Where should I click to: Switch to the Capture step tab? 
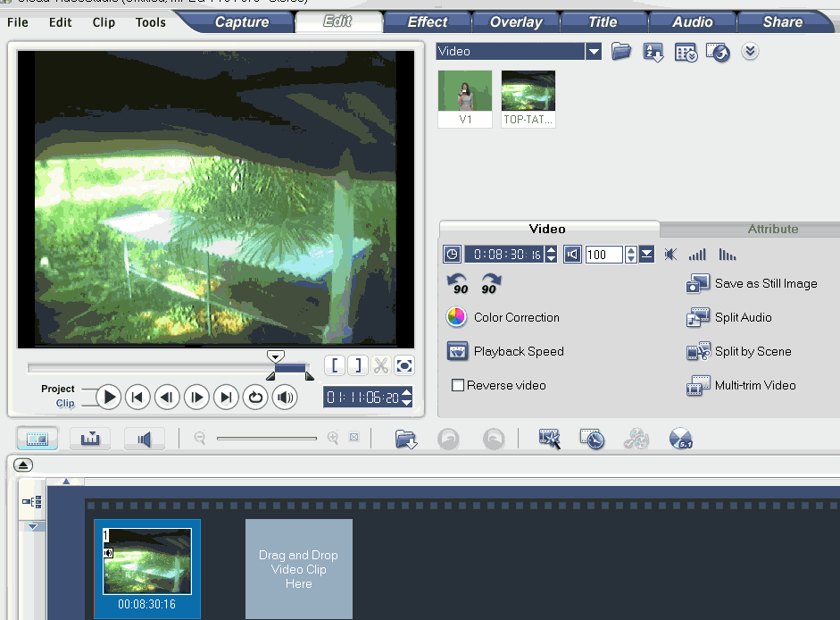point(242,22)
